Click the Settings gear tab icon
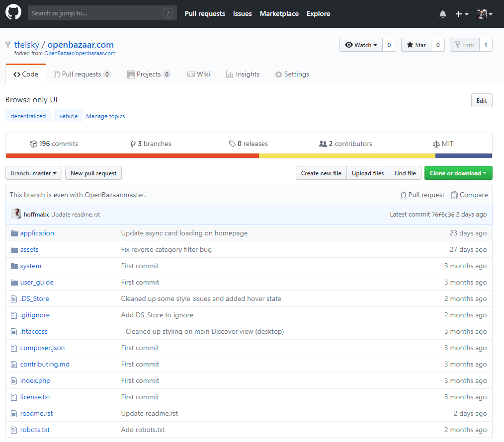The height and width of the screenshot is (442, 504). [279, 74]
